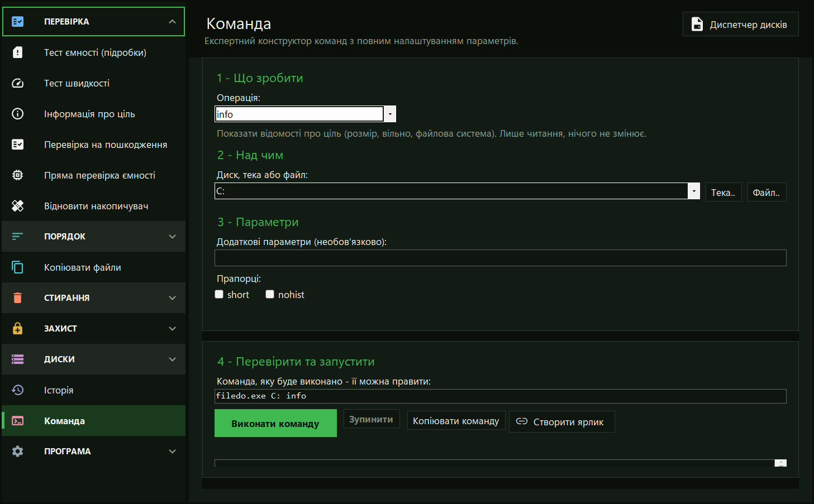Collapse the ПЕРЕВІРКА section chevron
The width and height of the screenshot is (814, 504).
coord(172,22)
